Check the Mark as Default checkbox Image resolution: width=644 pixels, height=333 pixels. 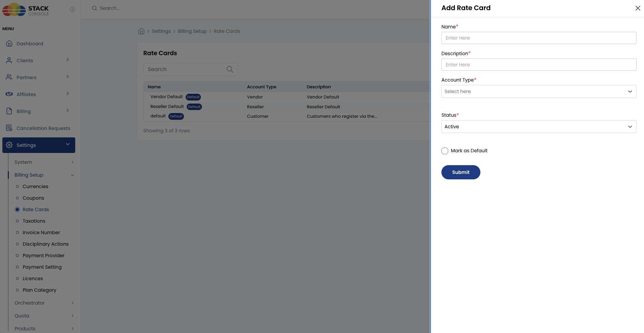point(445,151)
